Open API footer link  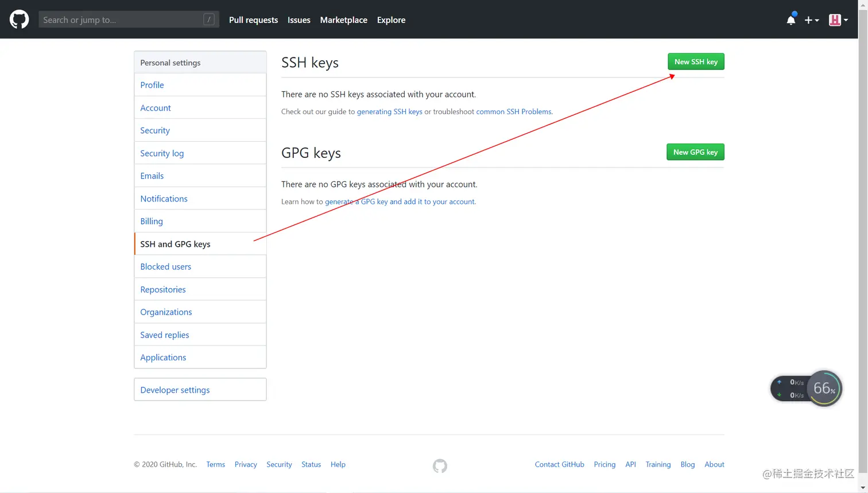coord(630,464)
